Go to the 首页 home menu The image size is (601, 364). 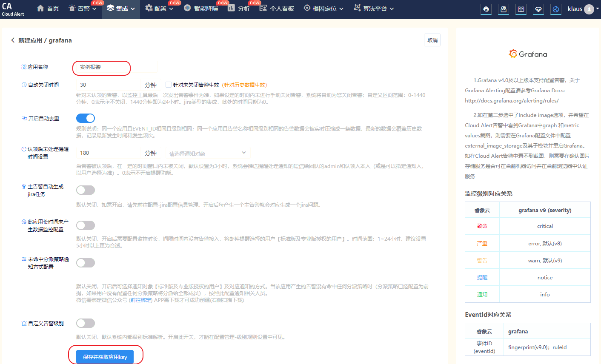tap(48, 9)
